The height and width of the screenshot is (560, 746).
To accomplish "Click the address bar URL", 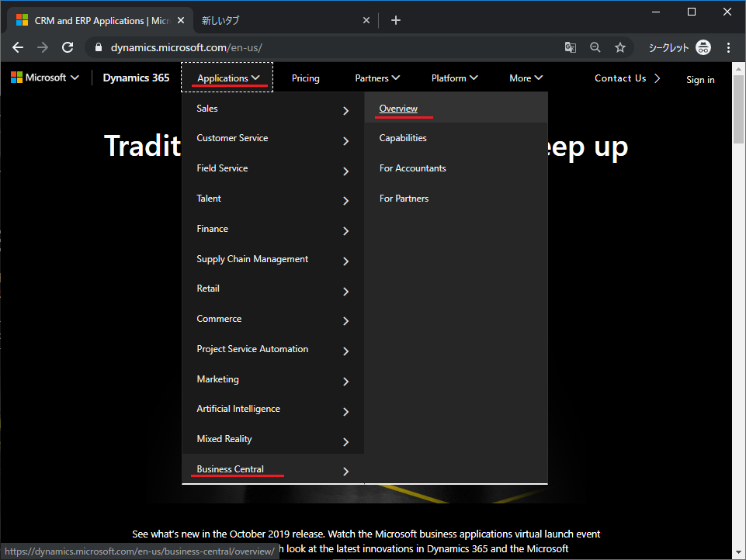I will (x=186, y=47).
